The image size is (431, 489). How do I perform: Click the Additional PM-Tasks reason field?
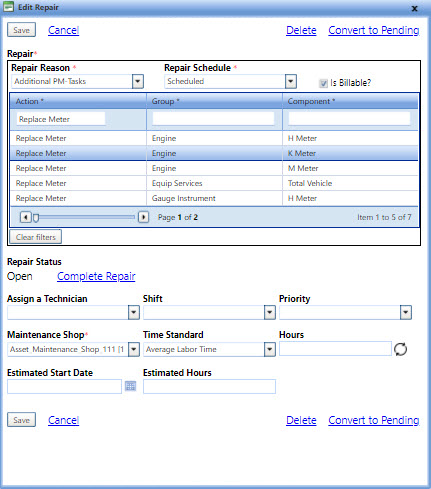(72, 81)
